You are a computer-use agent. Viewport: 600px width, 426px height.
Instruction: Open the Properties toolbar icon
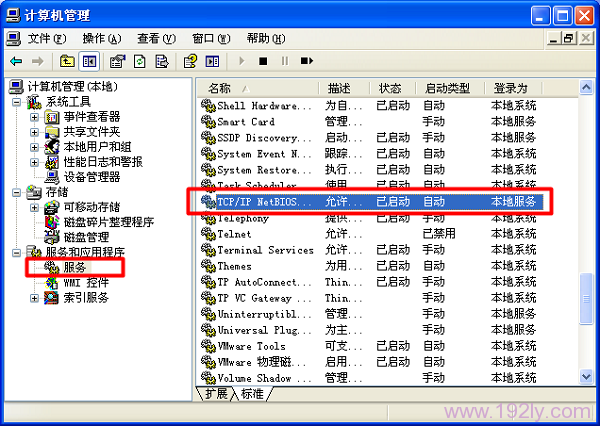point(117,61)
